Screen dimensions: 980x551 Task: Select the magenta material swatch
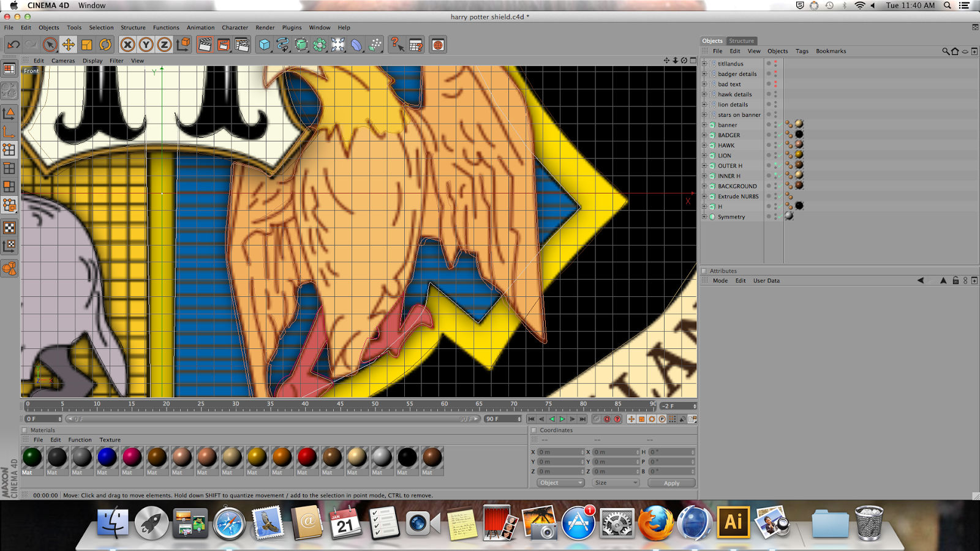[x=132, y=457]
